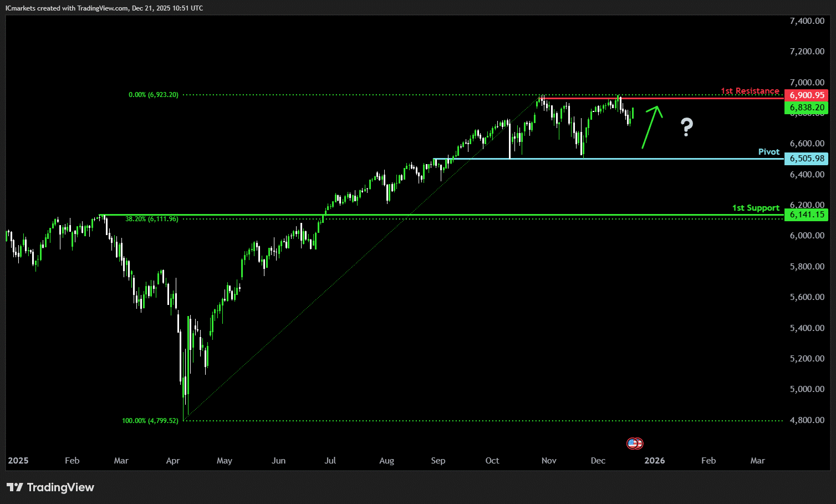836x504 pixels.
Task: Click the red 6,900.95 resistance price tag
Action: tap(806, 95)
